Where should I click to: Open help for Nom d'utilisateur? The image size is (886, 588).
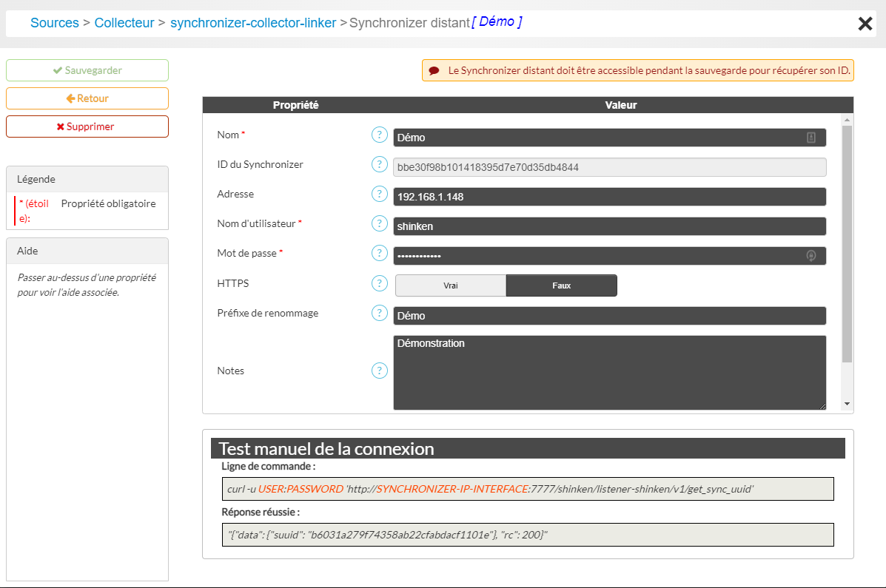[x=379, y=223]
